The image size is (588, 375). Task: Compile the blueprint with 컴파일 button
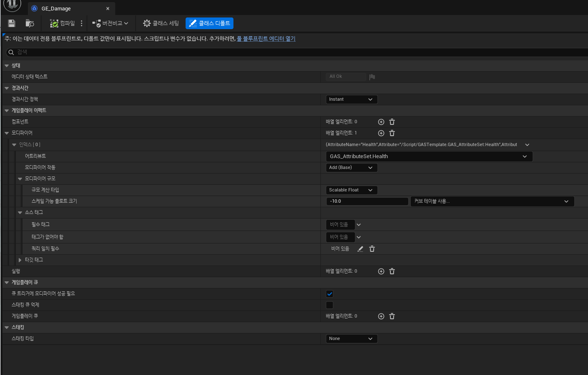coord(62,23)
